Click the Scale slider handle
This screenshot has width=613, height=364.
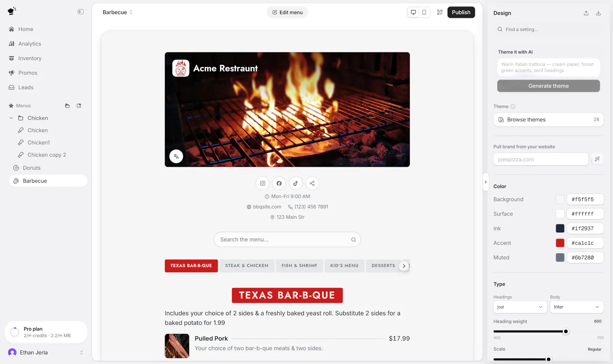pos(549,359)
